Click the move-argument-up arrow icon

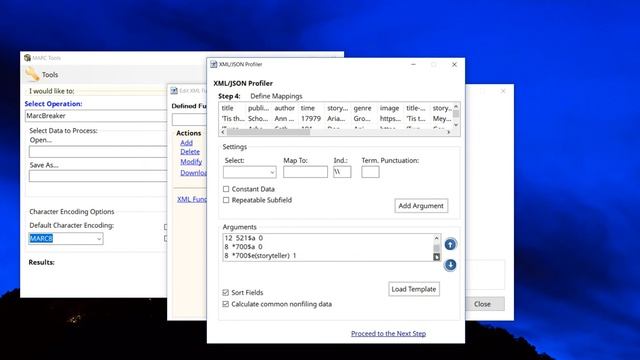(450, 244)
